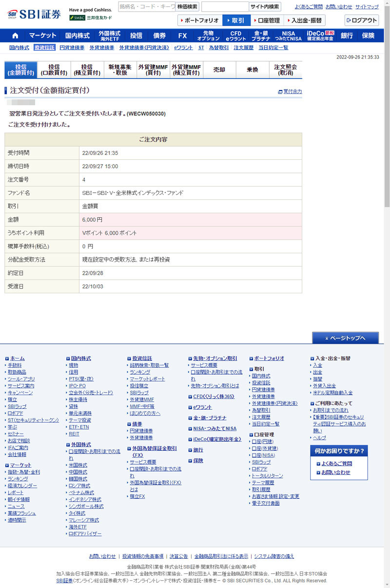This screenshot has width=390, height=588.
Task: Click the 株価検索 button
Action: coord(187,7)
